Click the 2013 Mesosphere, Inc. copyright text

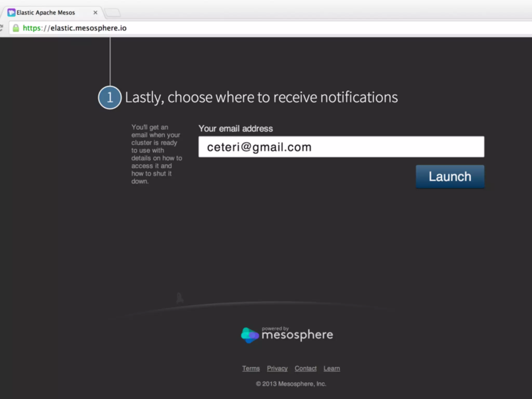click(291, 384)
